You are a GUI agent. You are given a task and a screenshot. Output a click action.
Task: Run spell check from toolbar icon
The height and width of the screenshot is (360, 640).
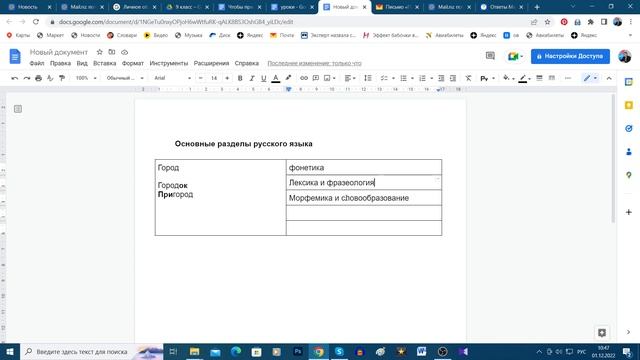(x=50, y=78)
